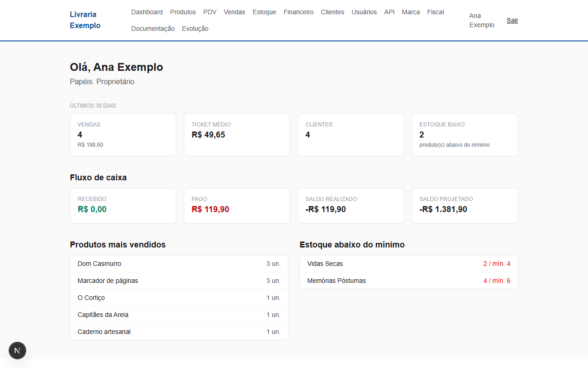The width and height of the screenshot is (588, 368).
Task: Click the Saldo Realizado -R$ 119,90 value
Action: [x=326, y=209]
